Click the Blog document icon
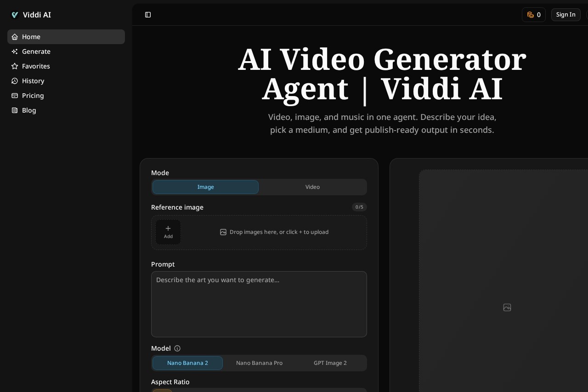This screenshot has width=588, height=392. coord(15,110)
